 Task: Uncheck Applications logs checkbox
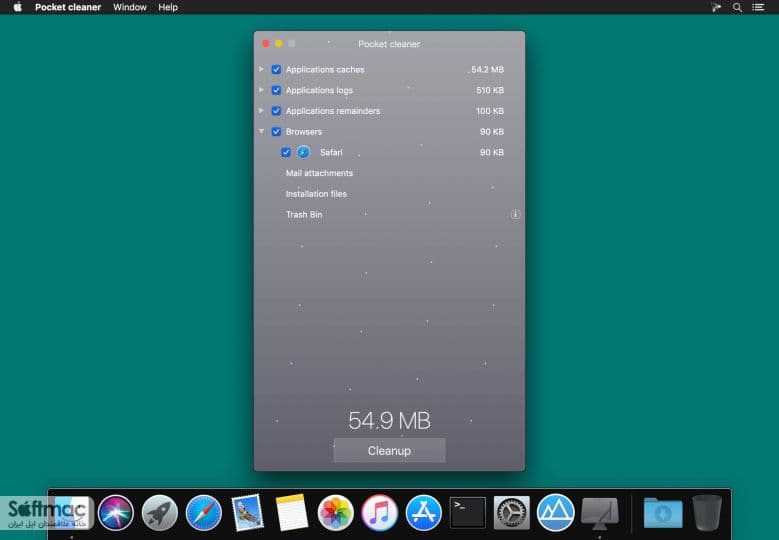point(276,90)
